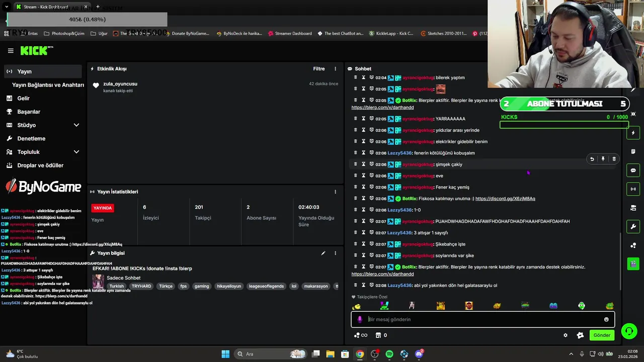Open Başarılar in the sidebar
Viewport: 644px width, 362px height.
(x=28, y=112)
